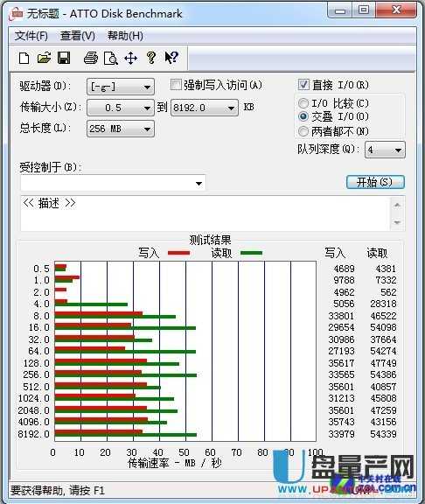Open the 受控制于(B) dropdown
Viewport: 425px width, 504px height.
pos(113,183)
